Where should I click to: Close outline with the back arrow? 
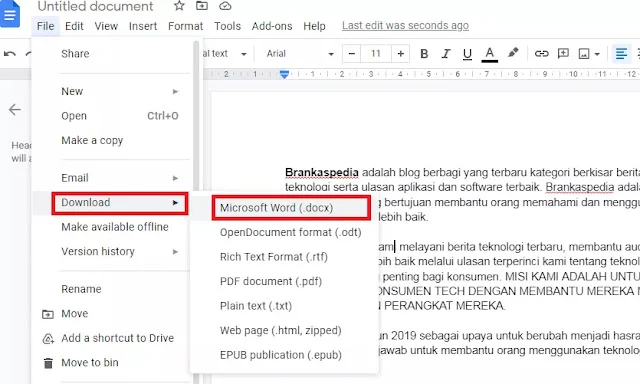[15, 109]
